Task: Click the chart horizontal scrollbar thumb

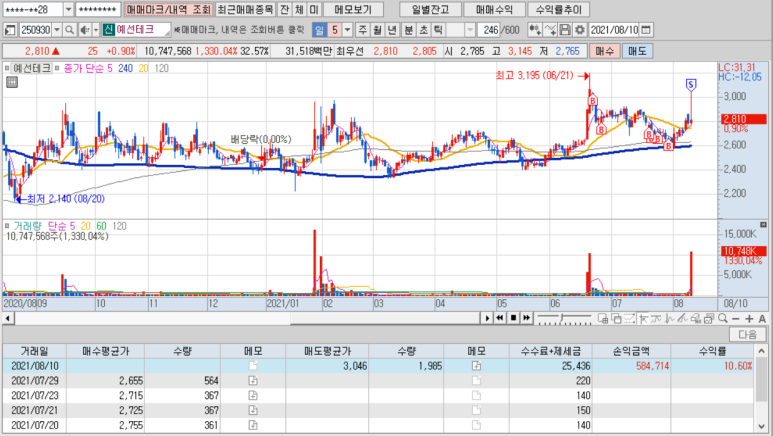Action: click(x=385, y=318)
